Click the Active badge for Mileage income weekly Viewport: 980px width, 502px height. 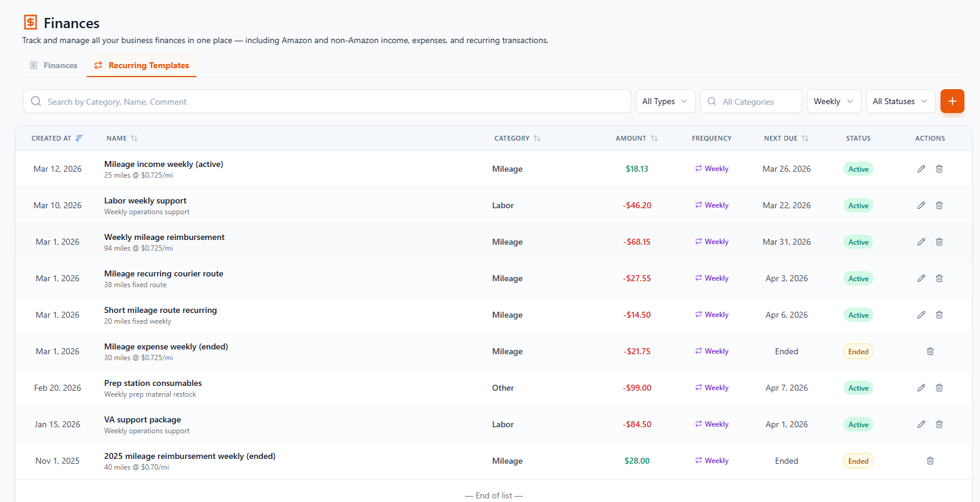(x=858, y=169)
